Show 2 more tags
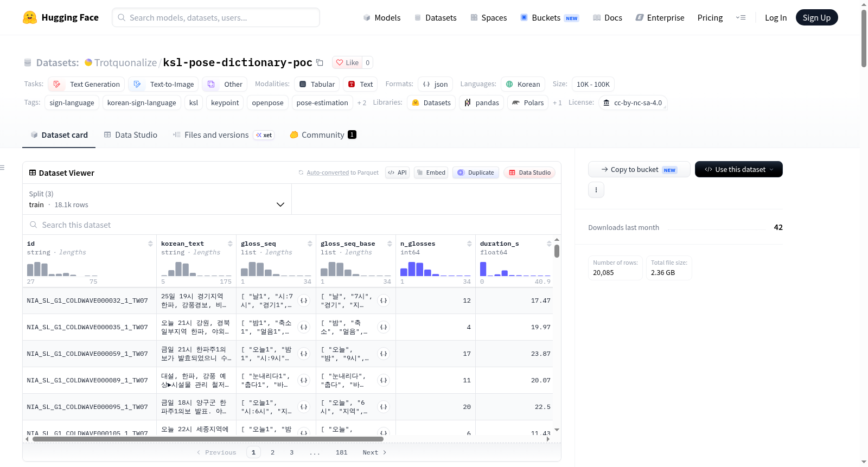The width and height of the screenshot is (868, 467). click(362, 103)
